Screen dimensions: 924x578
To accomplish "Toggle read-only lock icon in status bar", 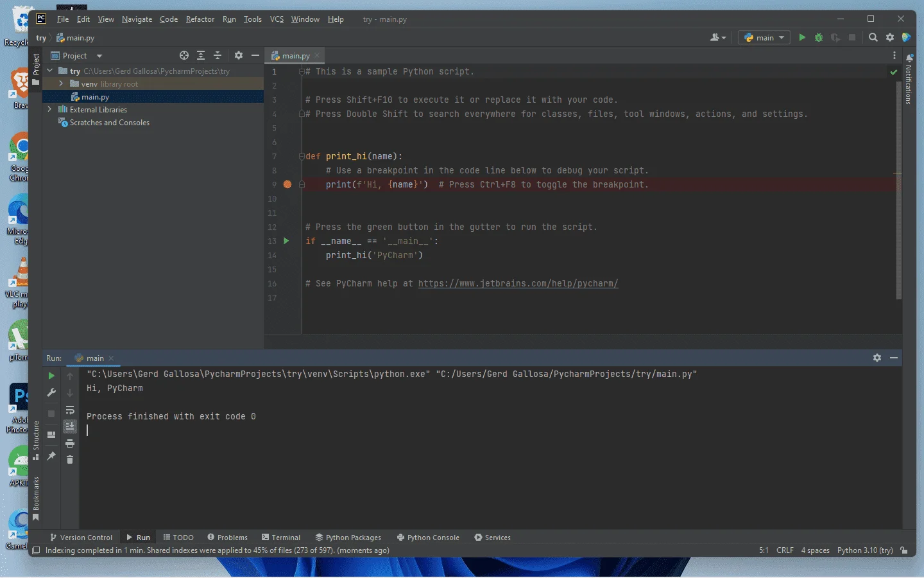I will [x=904, y=550].
